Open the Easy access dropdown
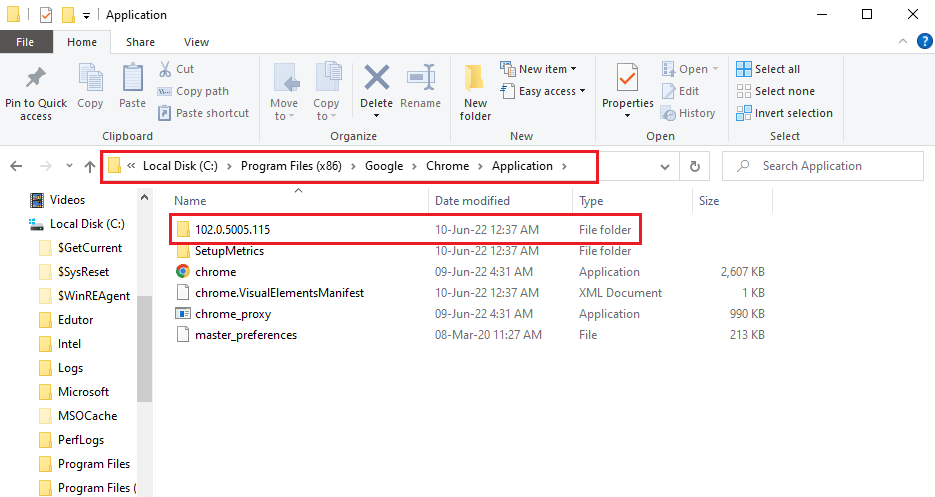This screenshot has width=935, height=497. [x=543, y=91]
